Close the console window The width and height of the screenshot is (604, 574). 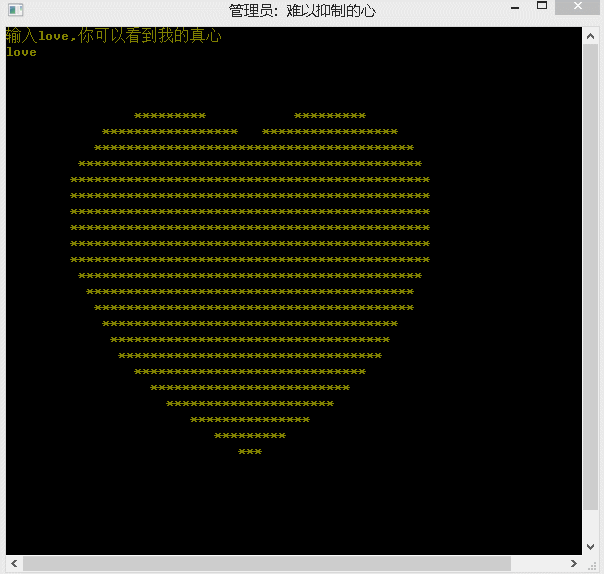point(577,7)
